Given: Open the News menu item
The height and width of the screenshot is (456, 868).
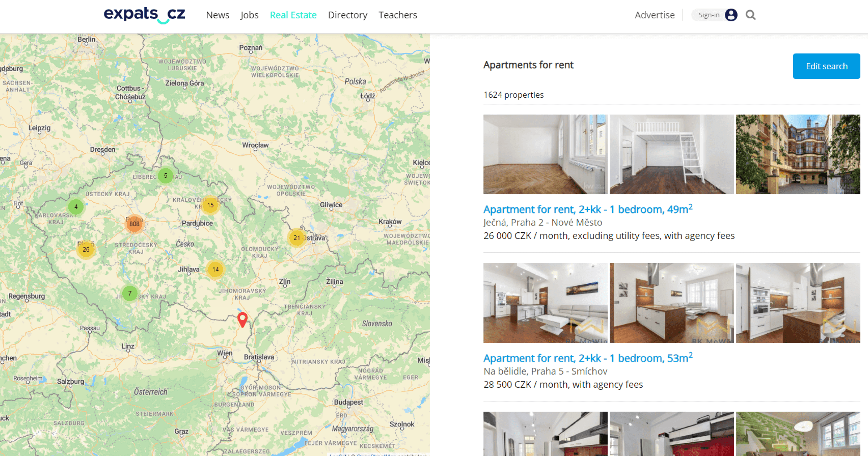Looking at the screenshot, I should click(x=218, y=15).
